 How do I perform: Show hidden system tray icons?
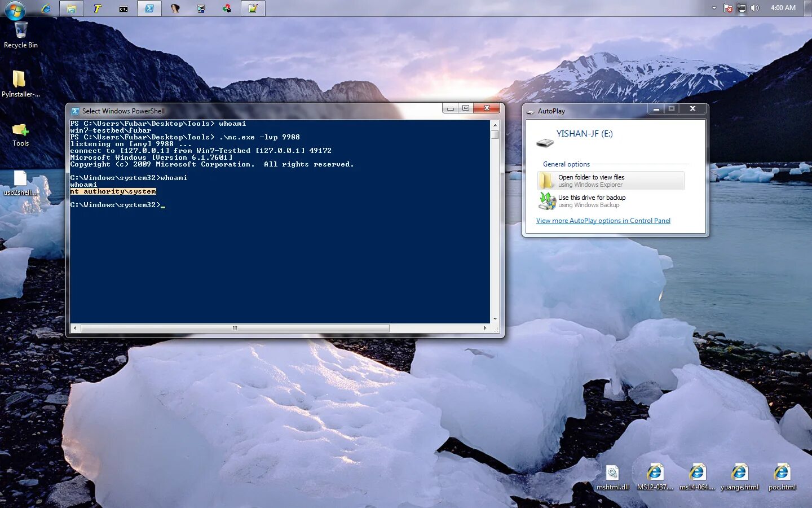tap(714, 8)
